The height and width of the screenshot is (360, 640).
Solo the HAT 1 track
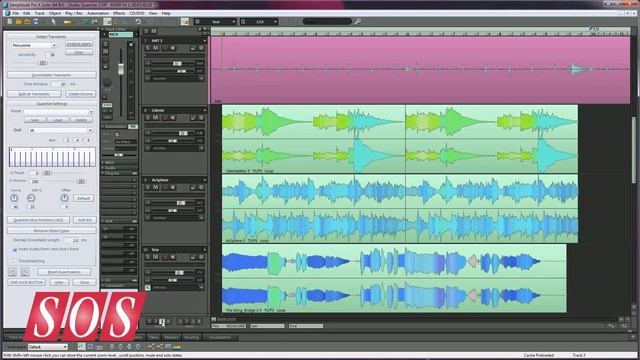[x=148, y=48]
